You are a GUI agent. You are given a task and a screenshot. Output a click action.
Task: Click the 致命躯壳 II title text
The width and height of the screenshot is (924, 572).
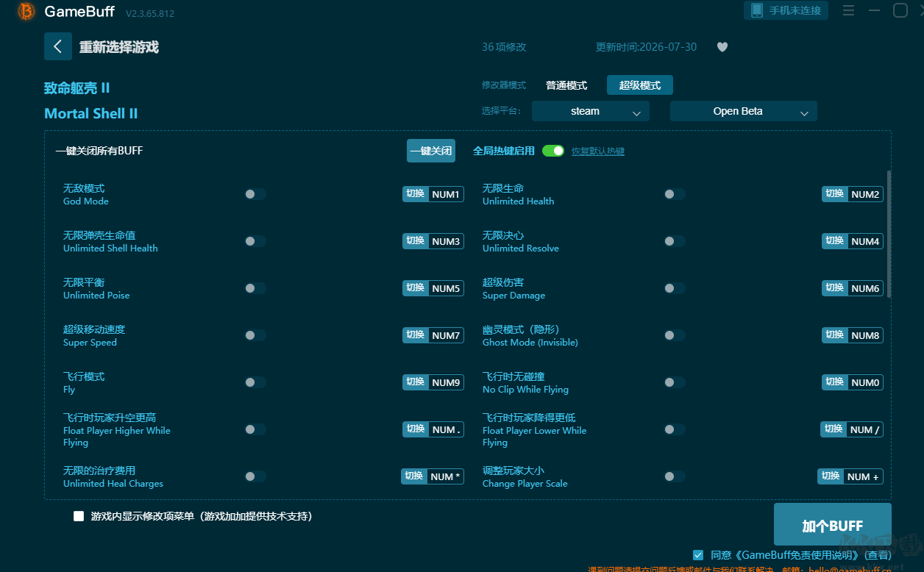click(x=77, y=88)
